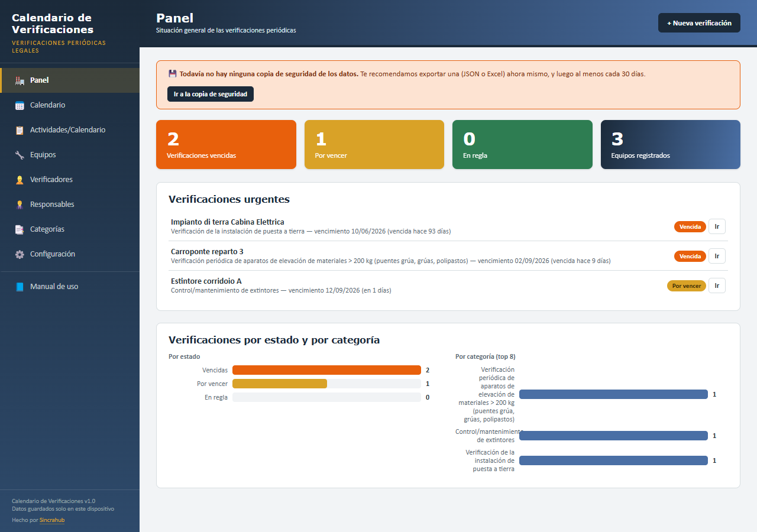Click the Por vencer badge on Estintore row
This screenshot has height=532, width=757.
pos(687,286)
